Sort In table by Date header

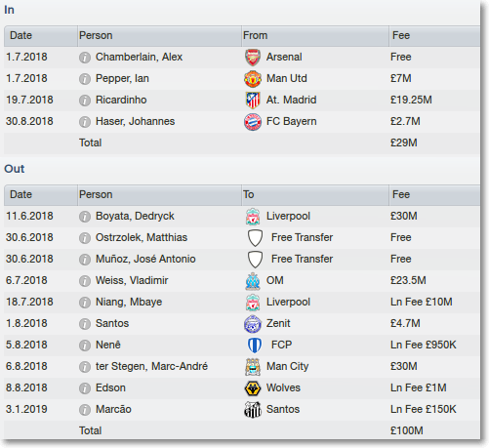[41, 36]
